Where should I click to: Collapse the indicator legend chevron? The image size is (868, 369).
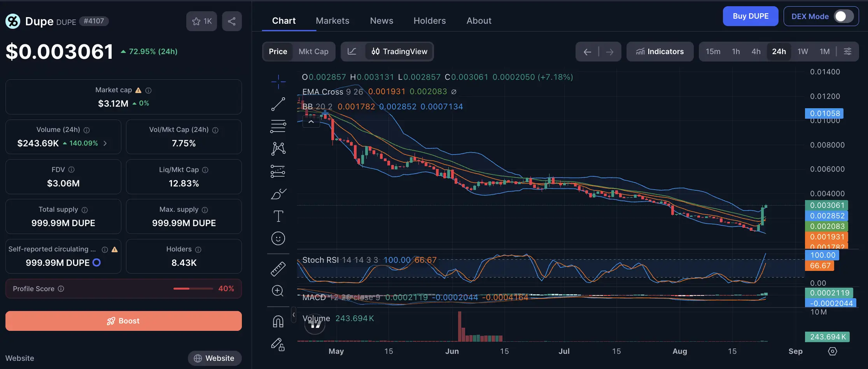[x=311, y=122]
